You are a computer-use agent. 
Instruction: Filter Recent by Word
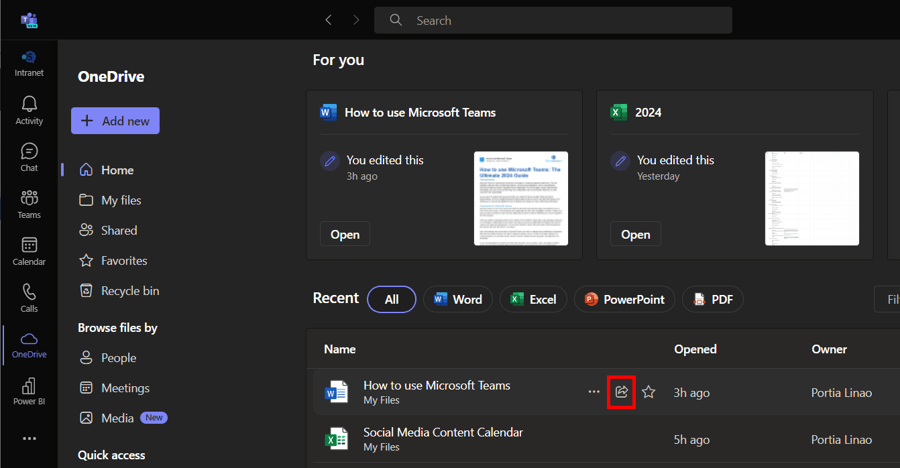pos(458,299)
